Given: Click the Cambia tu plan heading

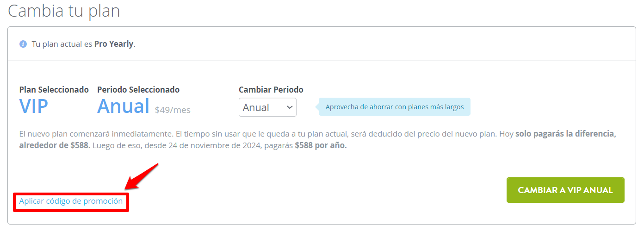Looking at the screenshot, I should pos(64,11).
